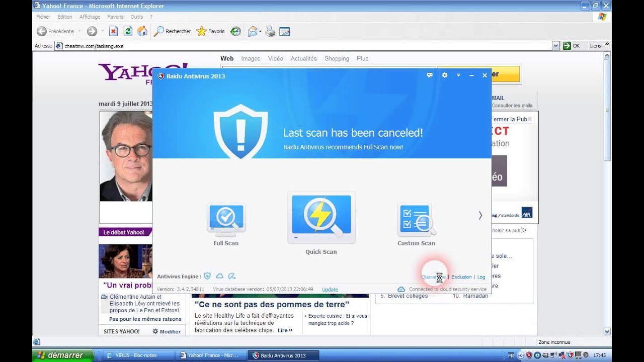Click the shield warning status icon
Viewport: 644px width, 362px height.
coord(240,131)
